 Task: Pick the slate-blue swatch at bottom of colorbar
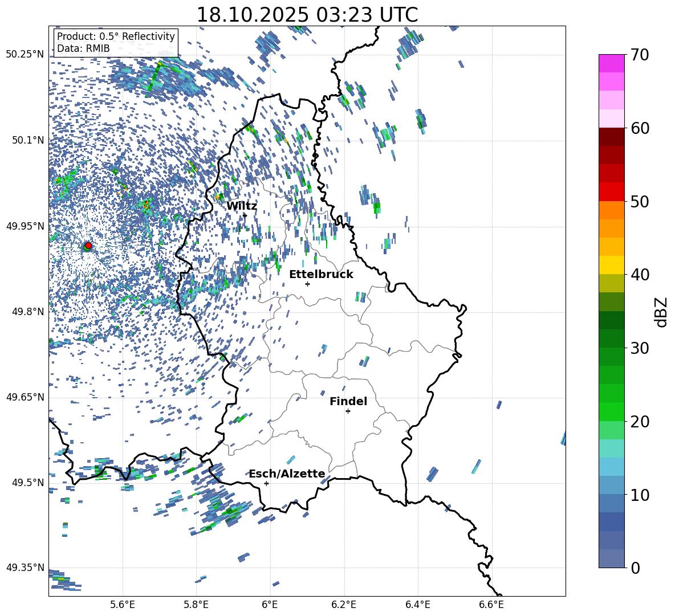(x=612, y=558)
